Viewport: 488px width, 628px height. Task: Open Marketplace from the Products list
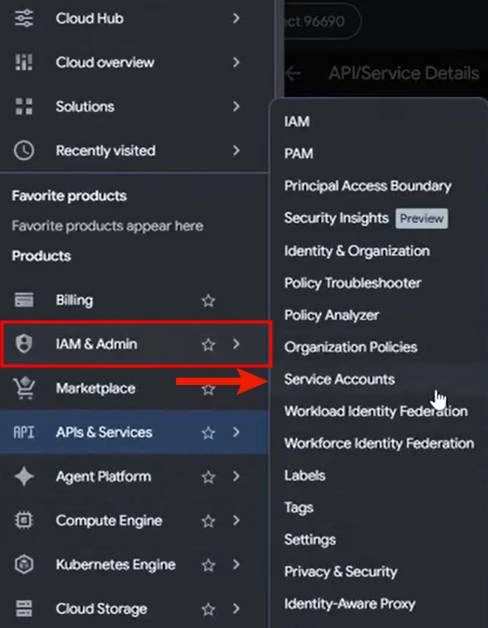point(95,388)
